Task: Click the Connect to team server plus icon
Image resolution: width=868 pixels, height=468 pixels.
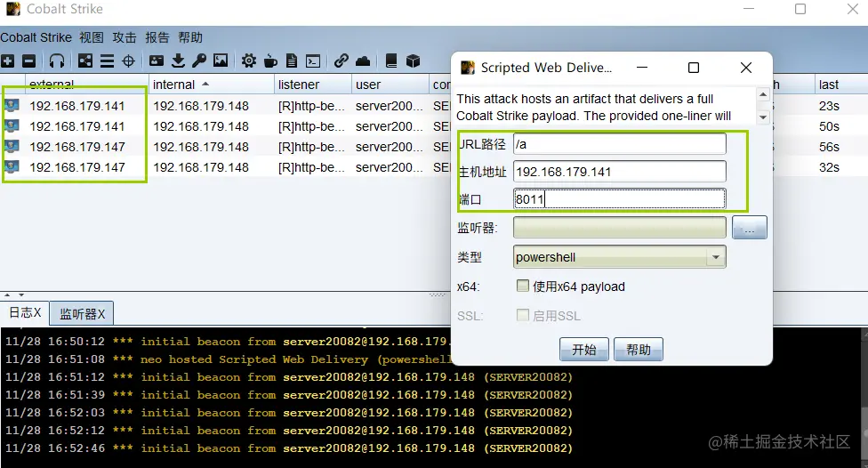Action: (8, 61)
